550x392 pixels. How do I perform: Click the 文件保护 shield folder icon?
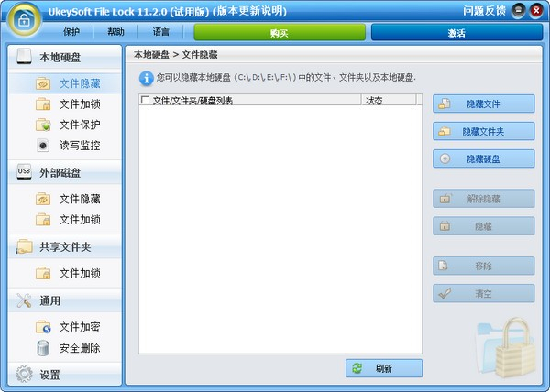tap(43, 125)
